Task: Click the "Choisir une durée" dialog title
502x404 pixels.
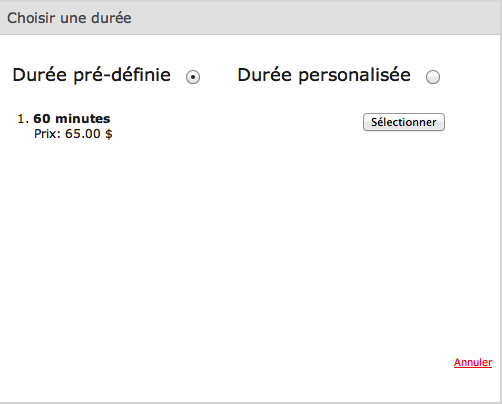Action: (69, 18)
